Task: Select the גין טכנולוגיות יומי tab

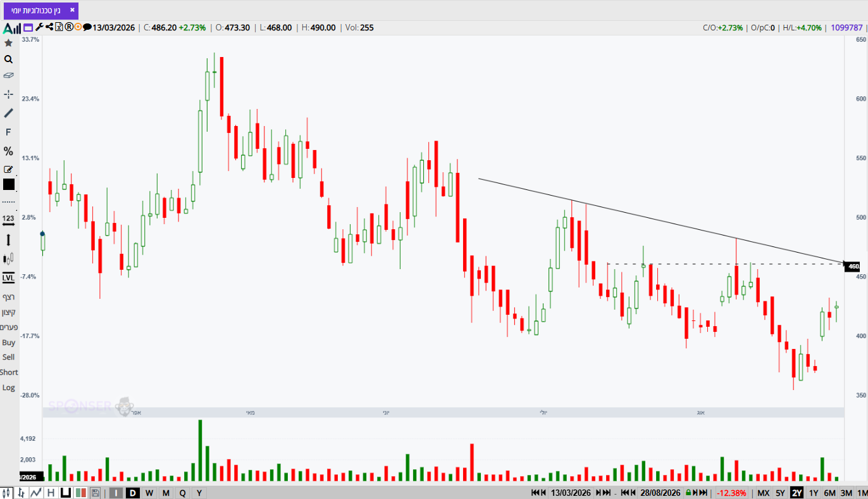Action: (x=40, y=11)
